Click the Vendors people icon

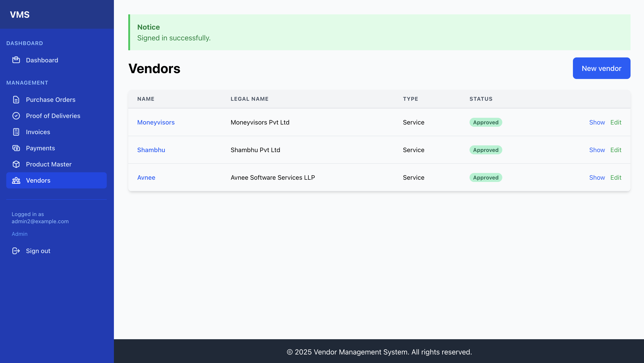coord(16,180)
